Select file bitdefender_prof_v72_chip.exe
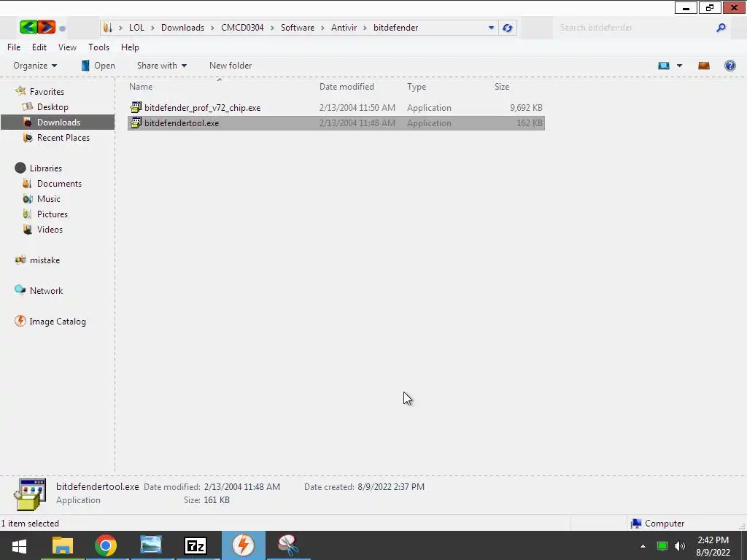 click(202, 108)
